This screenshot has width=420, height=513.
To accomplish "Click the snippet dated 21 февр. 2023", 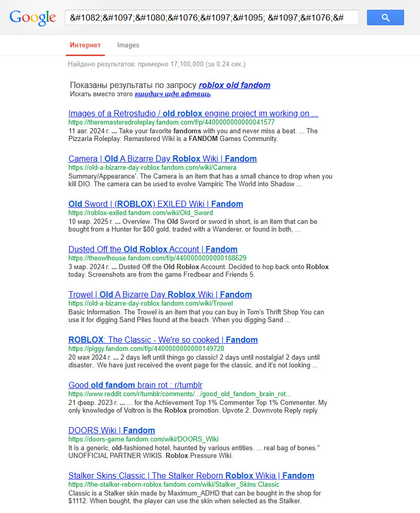I will coord(198,406).
